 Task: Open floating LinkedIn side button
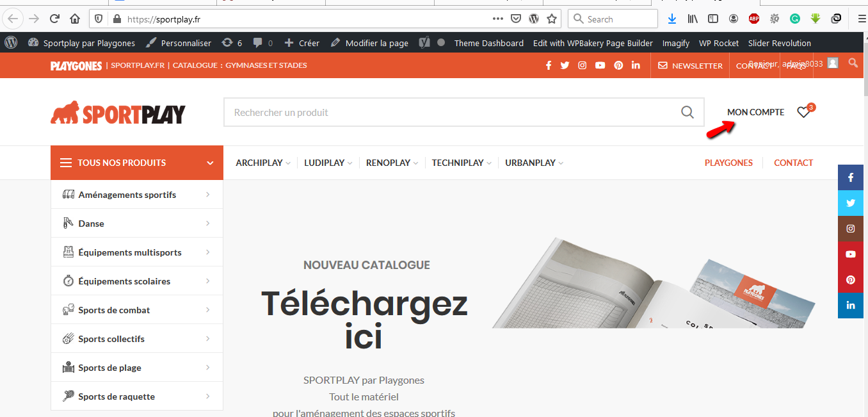[851, 306]
